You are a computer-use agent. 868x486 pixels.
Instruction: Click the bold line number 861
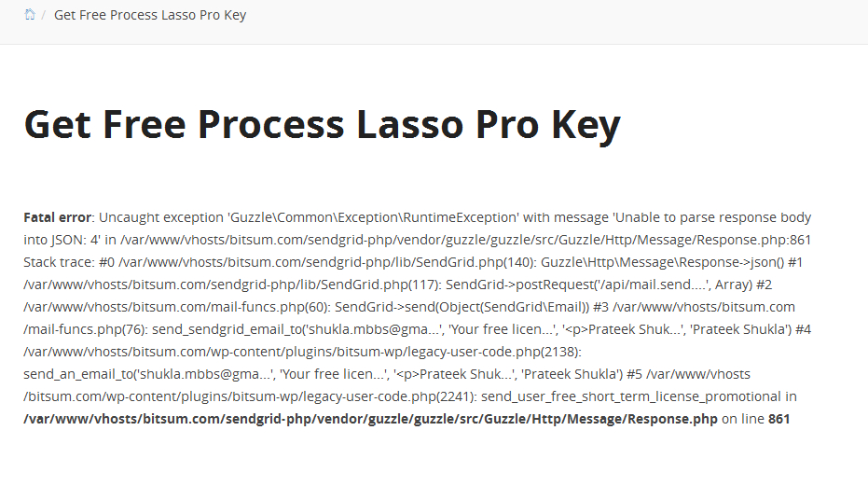point(778,419)
